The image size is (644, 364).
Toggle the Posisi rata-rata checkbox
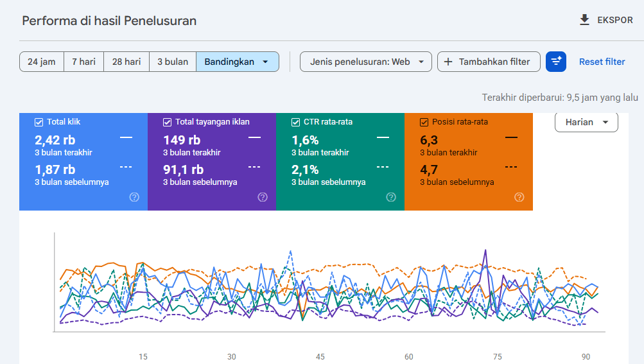424,122
